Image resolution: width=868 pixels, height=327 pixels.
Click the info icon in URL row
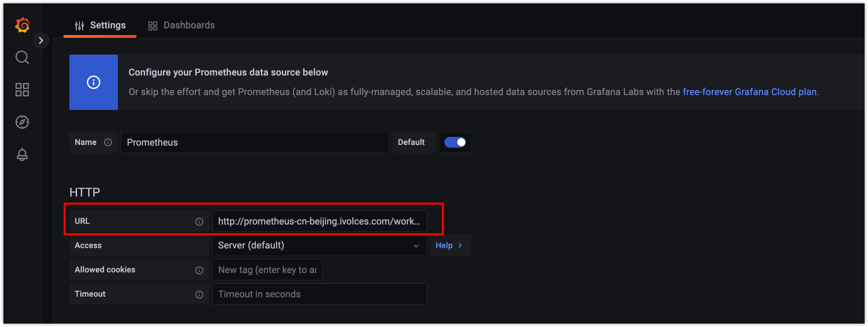[x=199, y=222]
